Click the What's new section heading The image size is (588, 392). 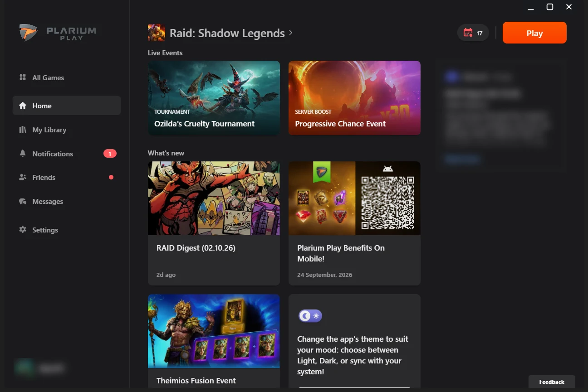pyautogui.click(x=166, y=153)
